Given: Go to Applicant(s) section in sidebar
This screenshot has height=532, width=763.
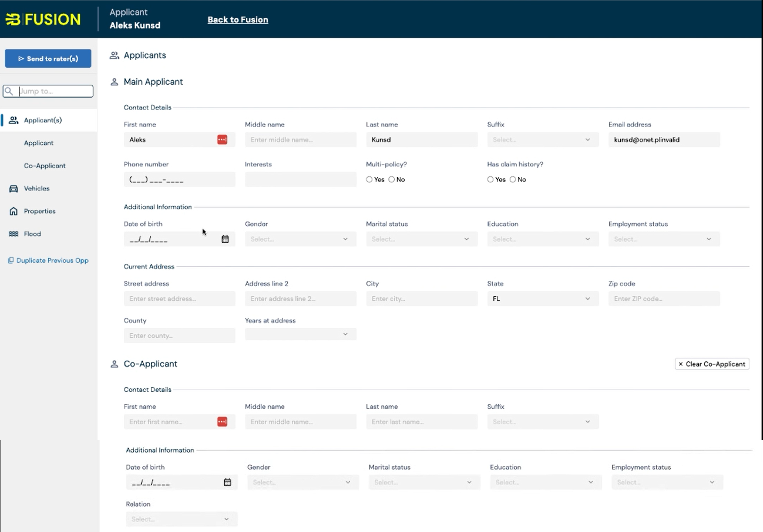Looking at the screenshot, I should pos(49,120).
